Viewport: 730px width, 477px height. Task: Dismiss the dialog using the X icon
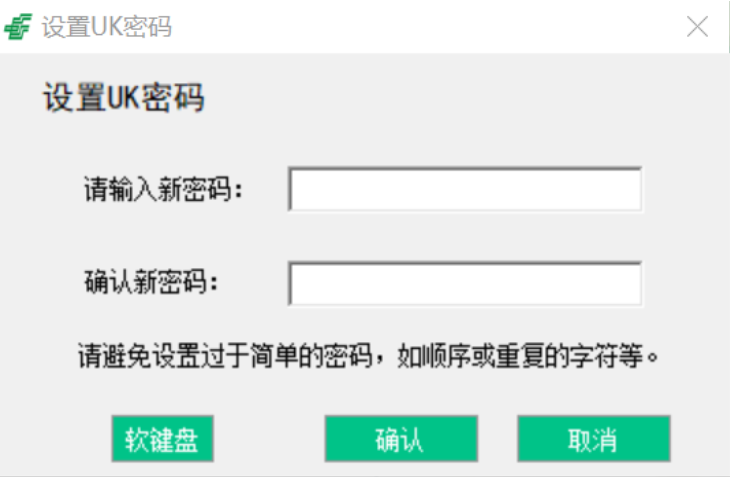[697, 27]
